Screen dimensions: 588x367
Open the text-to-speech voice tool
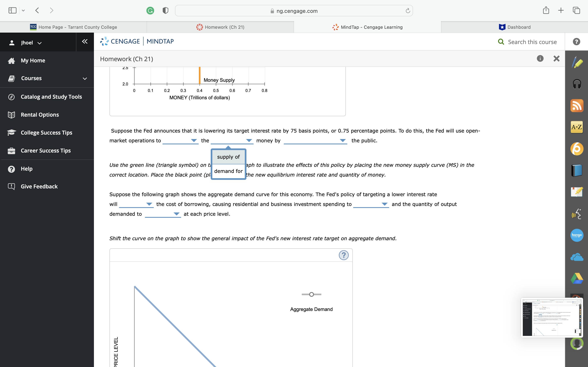[x=577, y=214]
